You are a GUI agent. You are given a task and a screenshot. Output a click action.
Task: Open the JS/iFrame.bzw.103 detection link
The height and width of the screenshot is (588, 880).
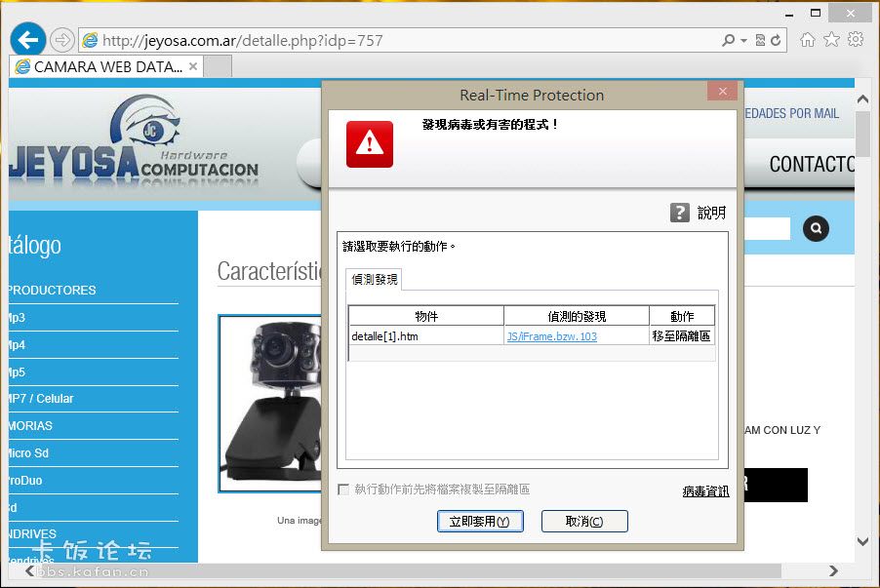point(551,336)
